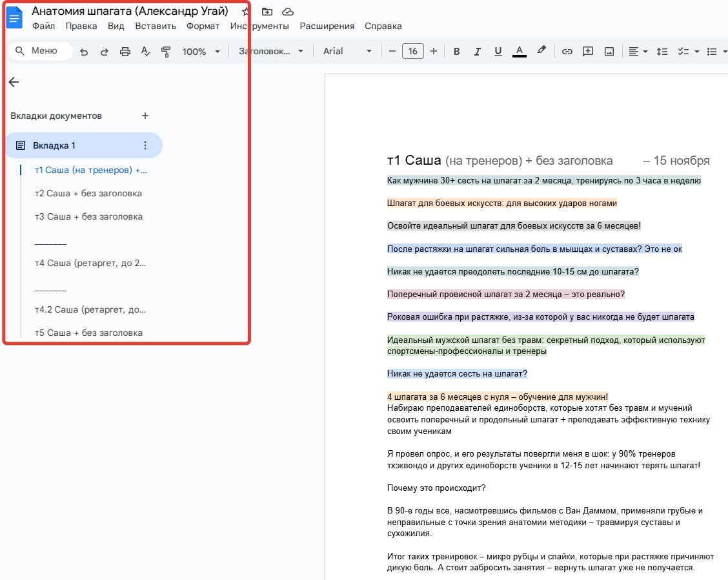Screen dimensions: 728x580
Task: Print the document using printer icon
Action: (125, 52)
